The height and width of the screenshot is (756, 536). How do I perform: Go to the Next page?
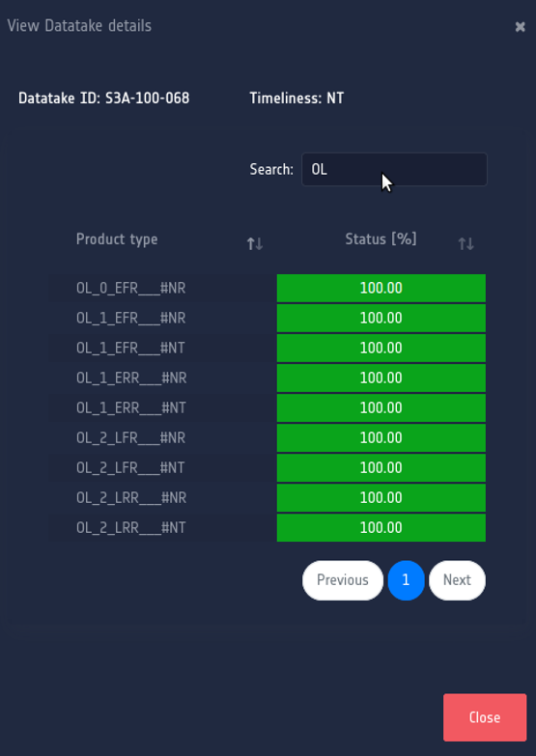[457, 580]
